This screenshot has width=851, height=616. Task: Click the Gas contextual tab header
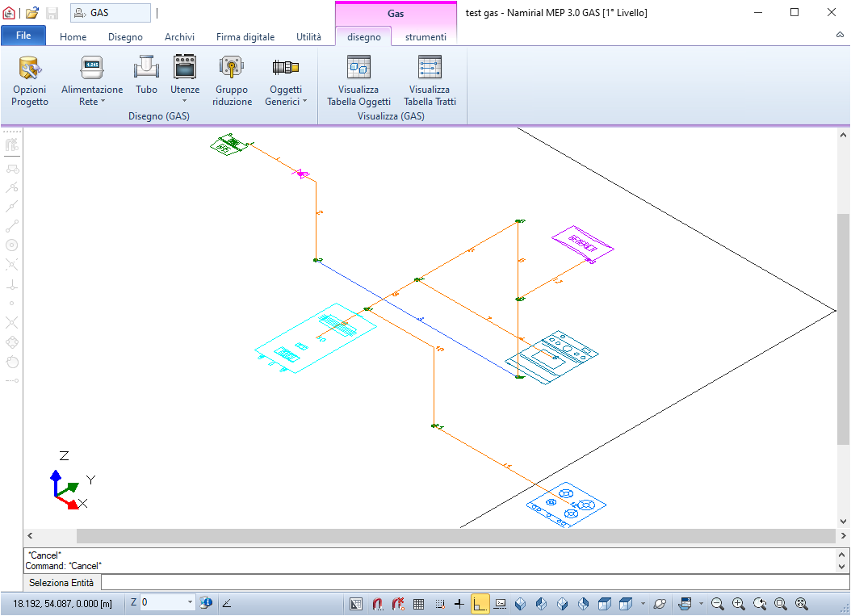point(396,14)
